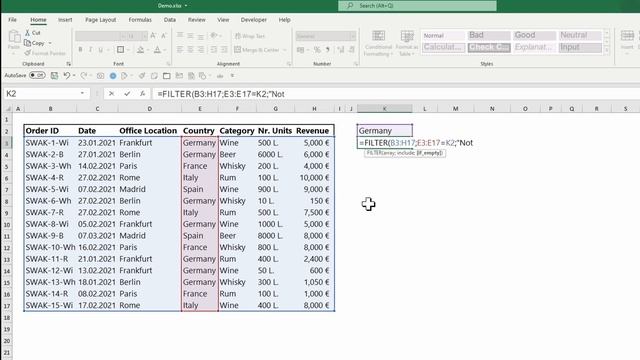Switch to the Data tab

pos(170,20)
